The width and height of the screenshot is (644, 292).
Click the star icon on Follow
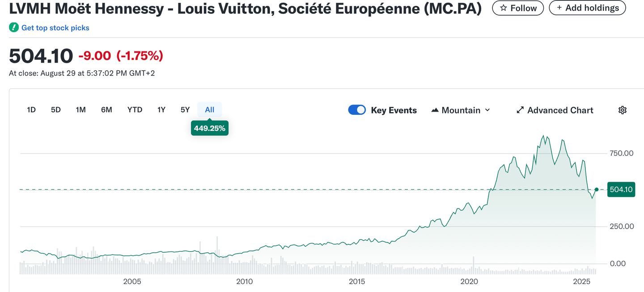(x=504, y=8)
